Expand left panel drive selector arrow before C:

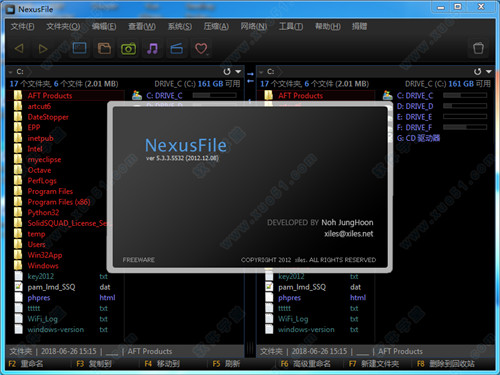click(11, 72)
